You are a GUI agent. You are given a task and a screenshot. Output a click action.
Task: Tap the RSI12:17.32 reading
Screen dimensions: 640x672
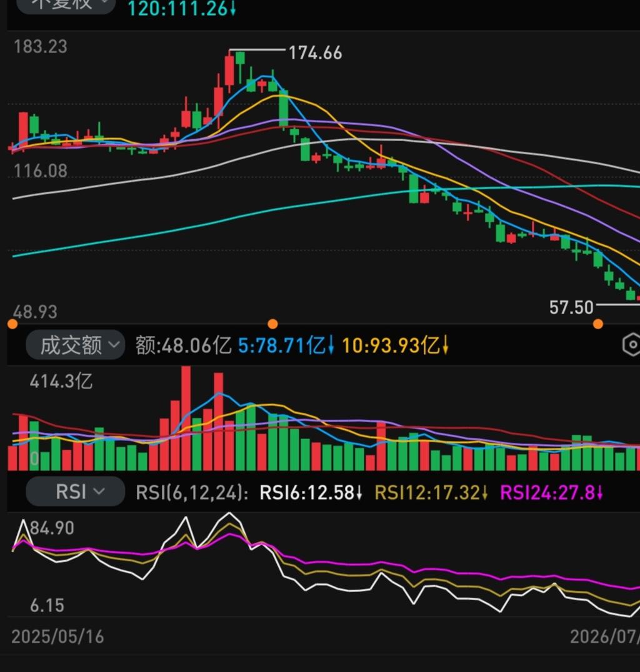431,492
